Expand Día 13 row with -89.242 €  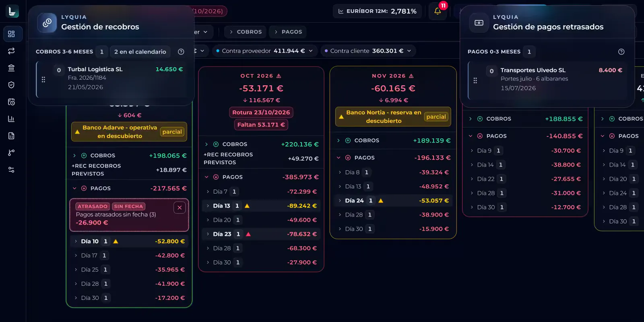tap(261, 206)
